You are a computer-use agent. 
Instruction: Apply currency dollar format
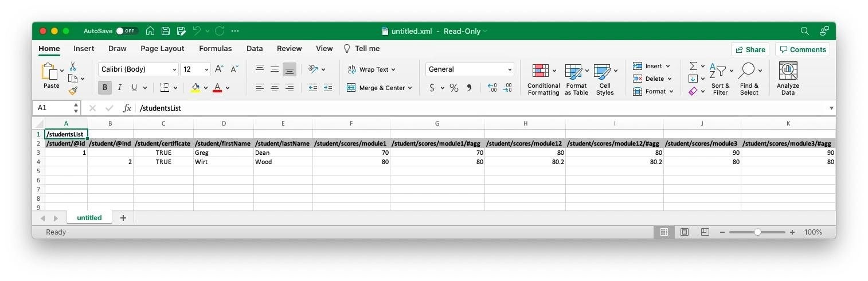click(432, 88)
